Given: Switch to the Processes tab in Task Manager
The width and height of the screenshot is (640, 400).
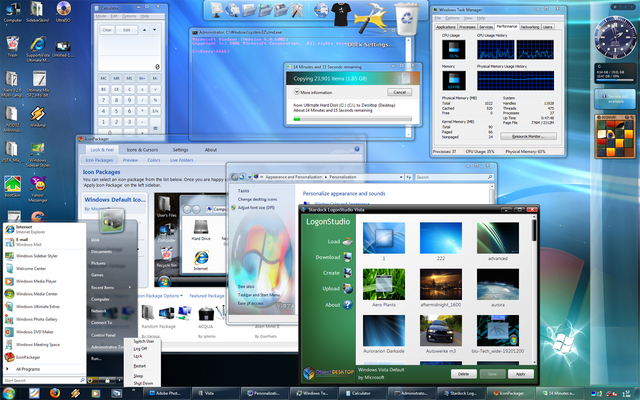Looking at the screenshot, I should 467,27.
